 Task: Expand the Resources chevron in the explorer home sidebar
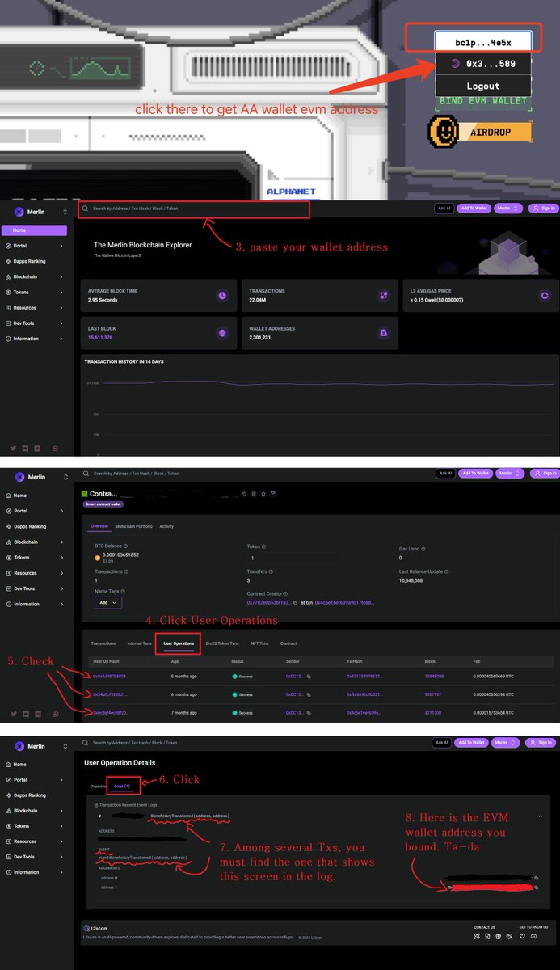tap(61, 307)
